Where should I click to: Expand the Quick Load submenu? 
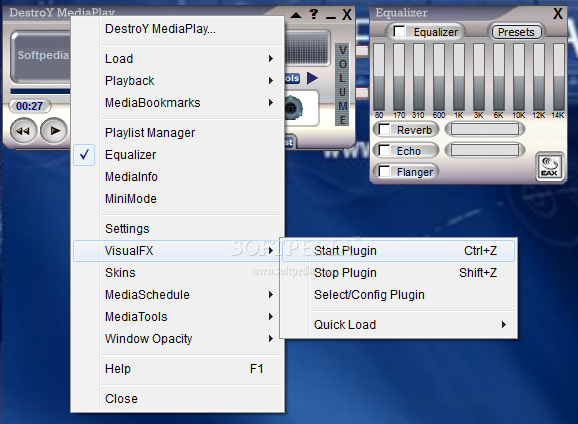[x=398, y=324]
